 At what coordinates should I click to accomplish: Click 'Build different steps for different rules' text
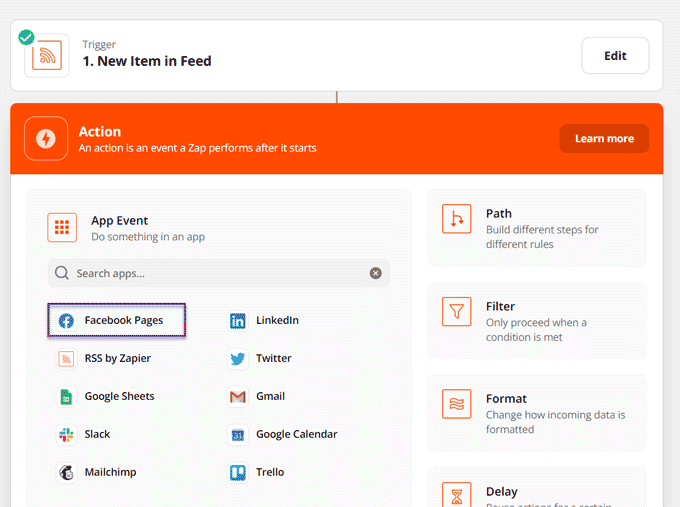pyautogui.click(x=542, y=237)
